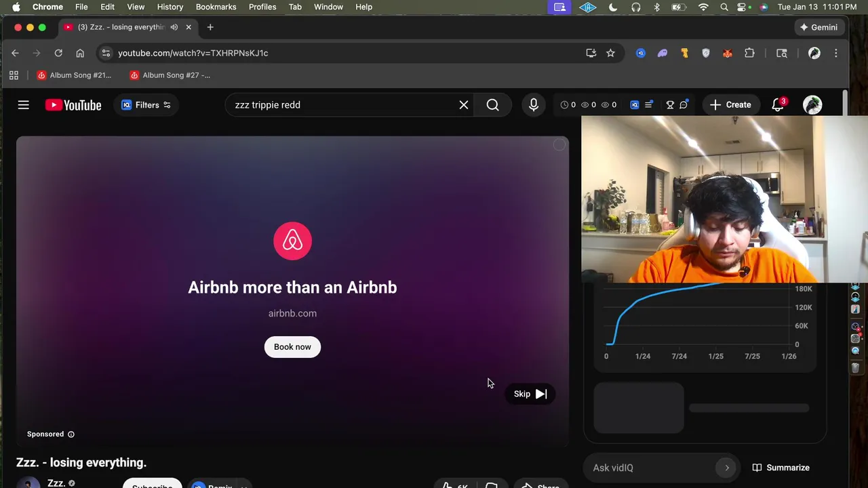Image resolution: width=868 pixels, height=488 pixels.
Task: Open the Window menu
Action: [x=328, y=7]
